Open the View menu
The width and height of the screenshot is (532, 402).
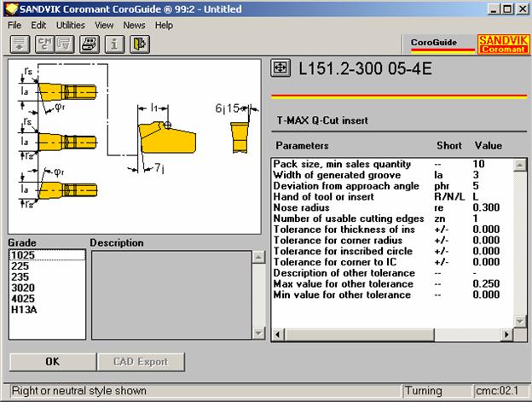coord(104,25)
